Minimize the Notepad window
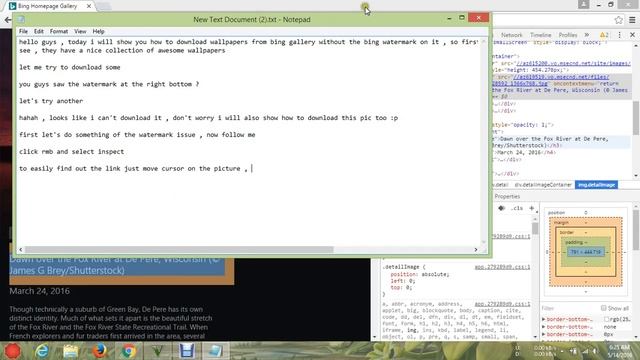 (449, 18)
